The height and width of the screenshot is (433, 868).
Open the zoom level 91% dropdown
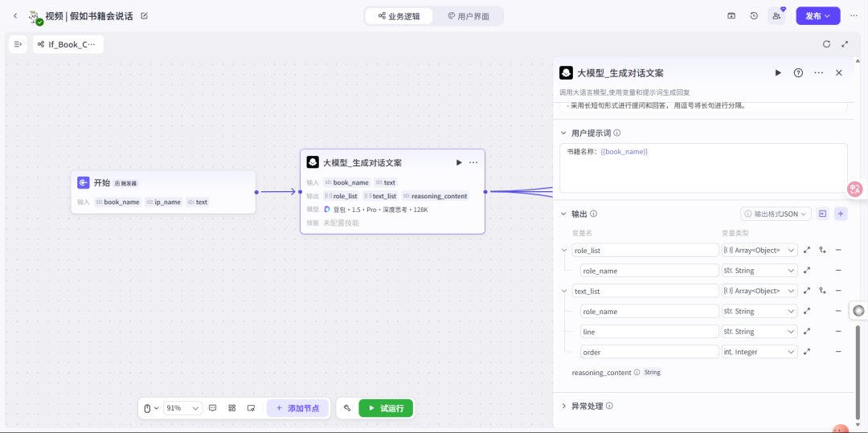click(183, 408)
